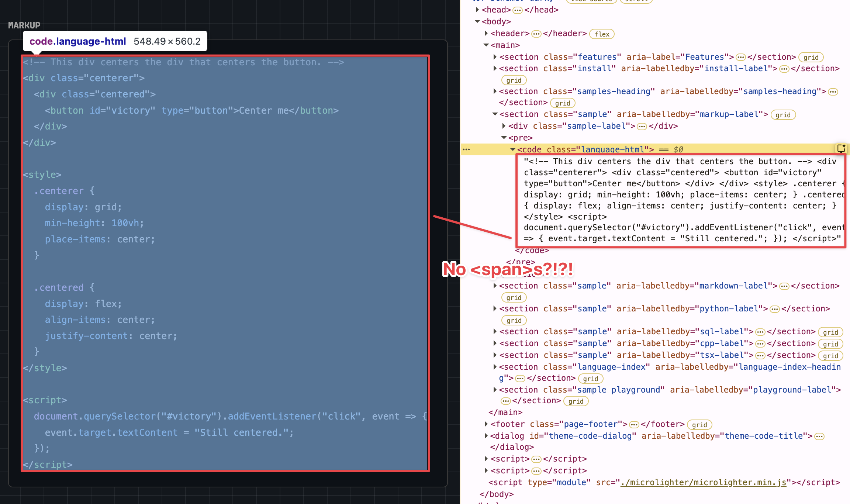The width and height of the screenshot is (850, 504).
Task: Click the ellipsis badge in the language-index section
Action: pyautogui.click(x=520, y=379)
